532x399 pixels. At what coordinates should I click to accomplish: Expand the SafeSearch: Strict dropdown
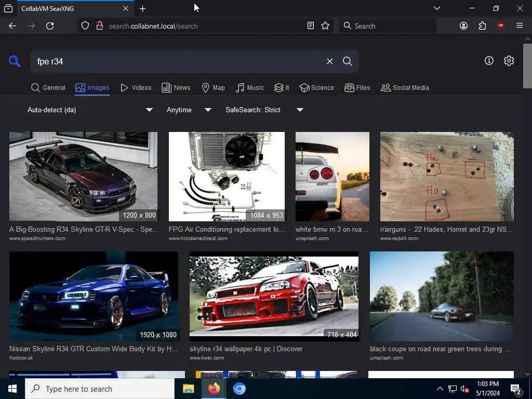pos(264,110)
